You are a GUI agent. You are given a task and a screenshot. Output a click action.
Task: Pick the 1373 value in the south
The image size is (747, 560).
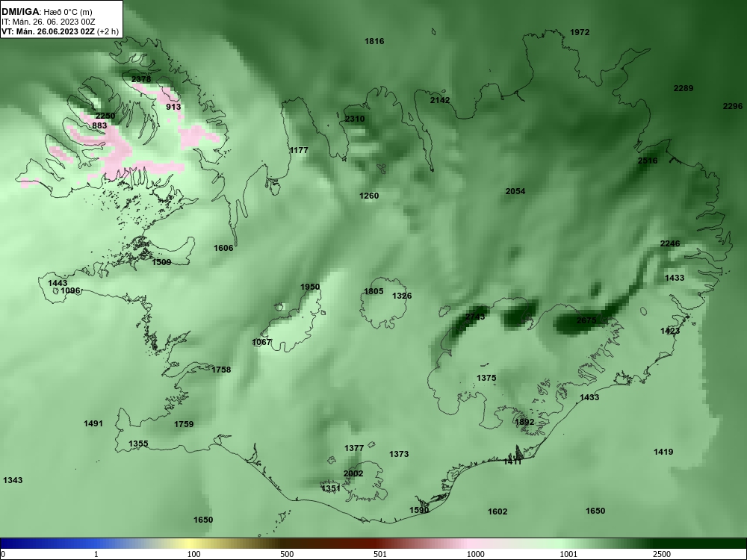(399, 454)
